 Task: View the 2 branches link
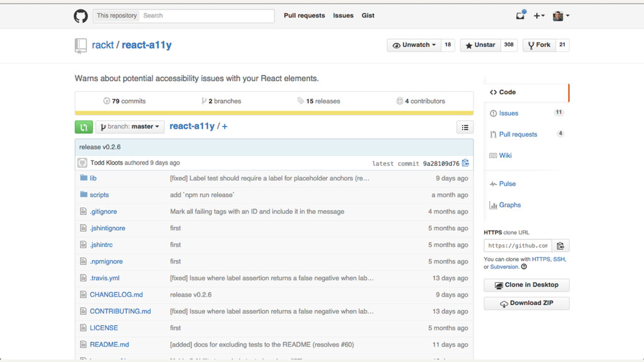(221, 101)
